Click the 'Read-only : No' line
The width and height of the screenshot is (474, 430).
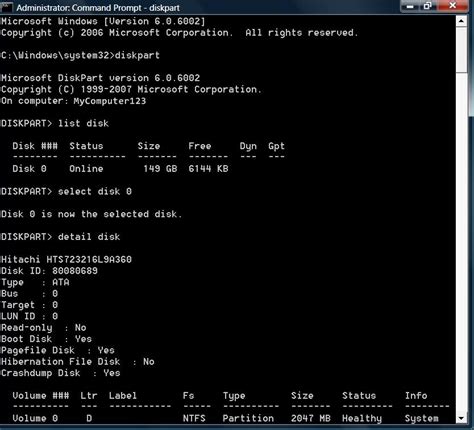[x=44, y=328]
